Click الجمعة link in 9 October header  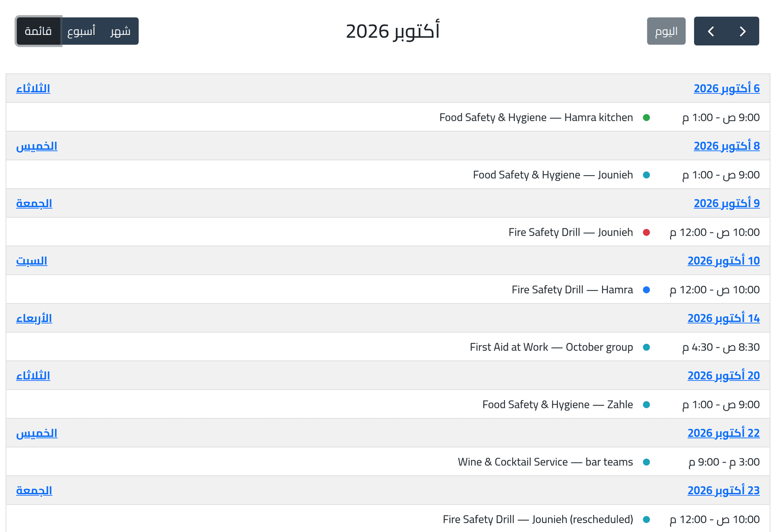[x=34, y=203]
